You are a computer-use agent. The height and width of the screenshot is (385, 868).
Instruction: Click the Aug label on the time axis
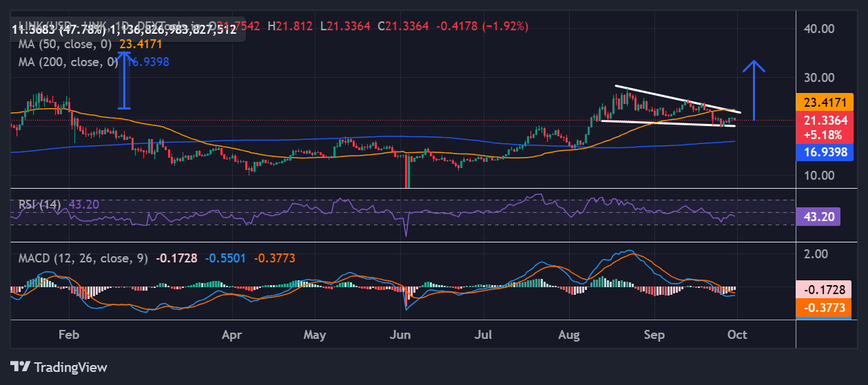click(570, 335)
